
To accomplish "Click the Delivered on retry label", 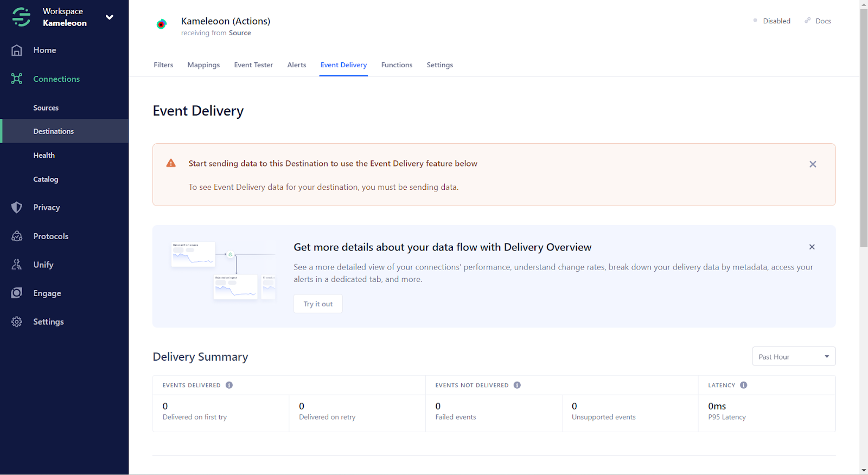I will (x=327, y=418).
